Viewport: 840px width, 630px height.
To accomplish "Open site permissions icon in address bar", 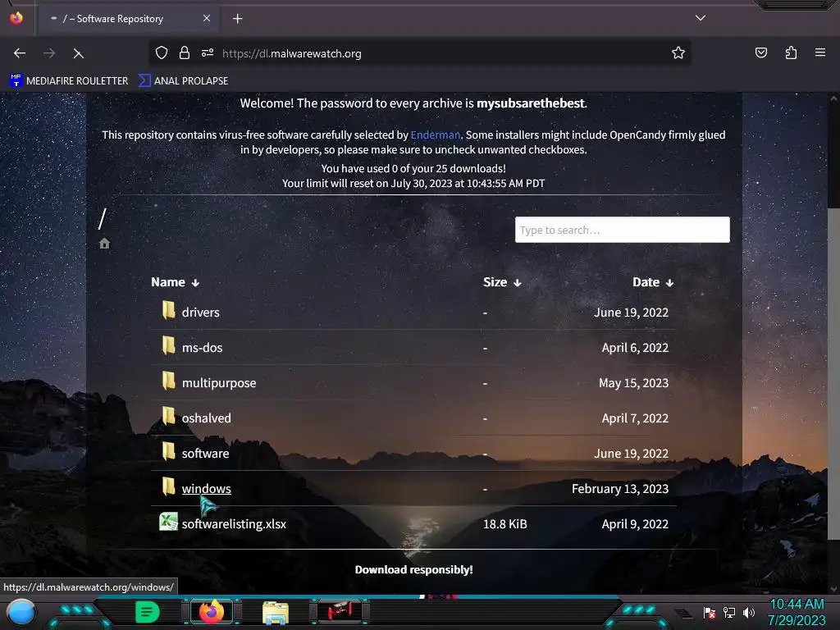I will [x=208, y=52].
